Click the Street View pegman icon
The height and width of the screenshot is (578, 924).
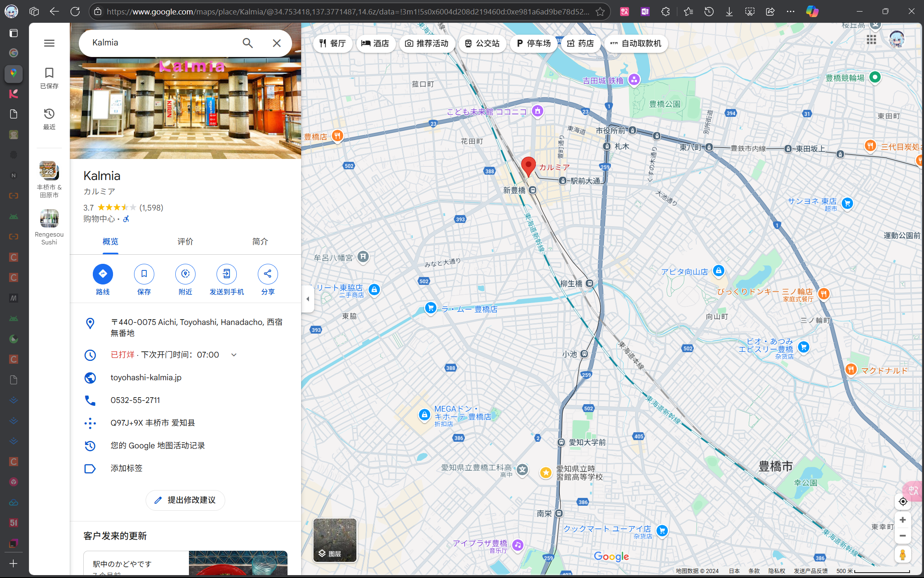[x=903, y=554]
